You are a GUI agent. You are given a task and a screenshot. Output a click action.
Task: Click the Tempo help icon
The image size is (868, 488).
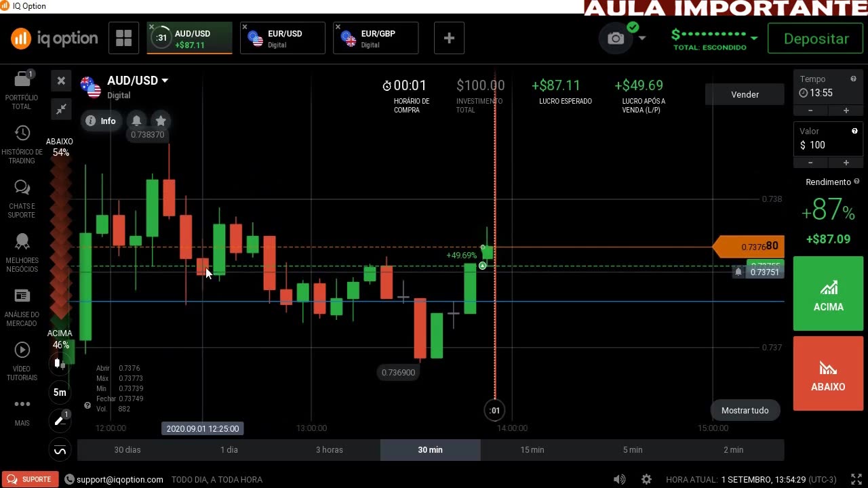coord(853,79)
